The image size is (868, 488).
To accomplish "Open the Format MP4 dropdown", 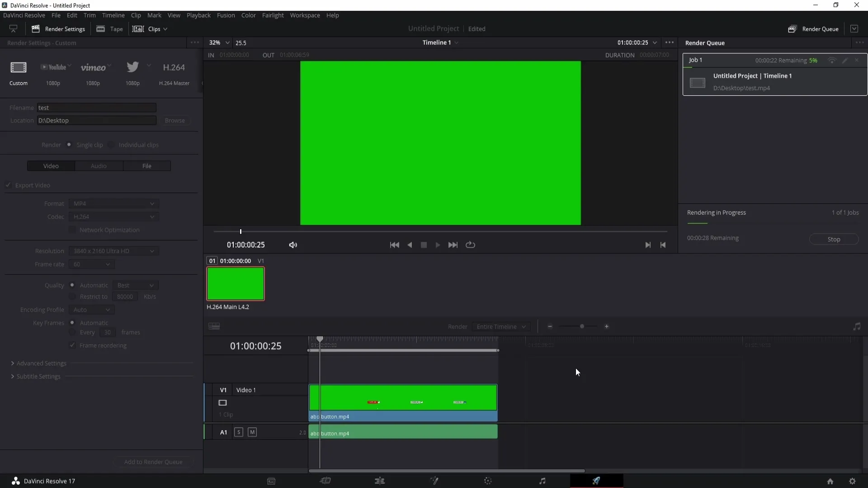I will coord(114,204).
